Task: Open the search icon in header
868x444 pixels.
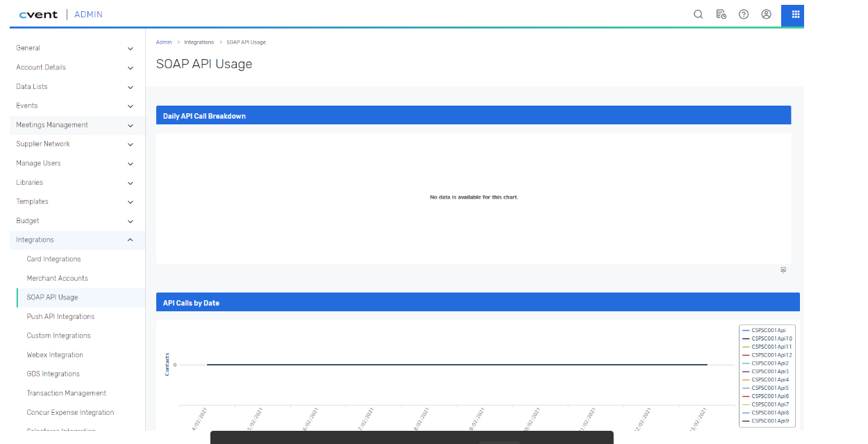Action: pos(698,14)
